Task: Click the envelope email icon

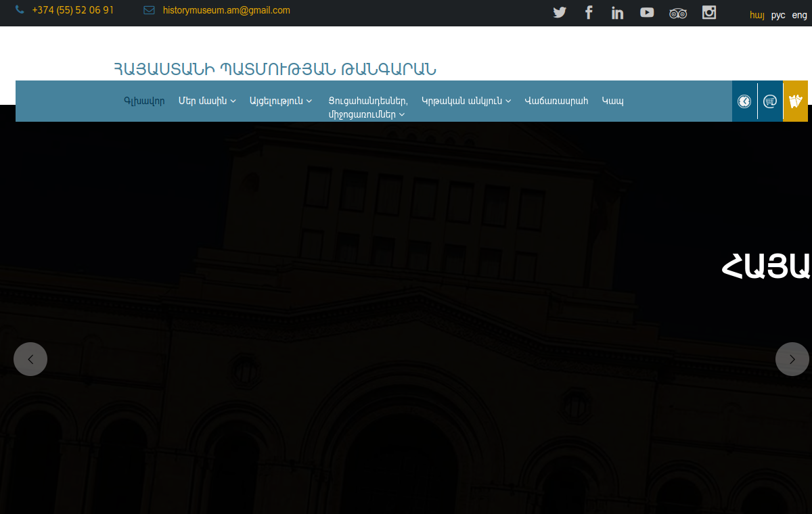Action: pos(150,11)
